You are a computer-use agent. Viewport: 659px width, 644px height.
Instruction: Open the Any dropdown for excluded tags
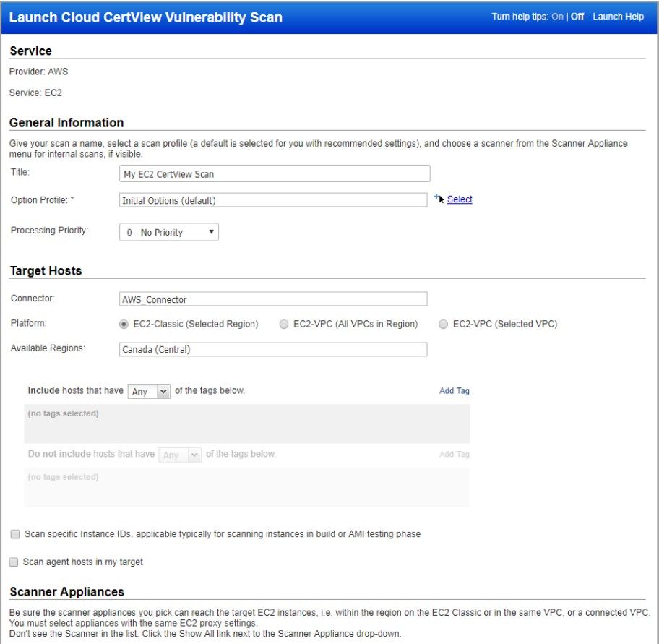(x=180, y=454)
